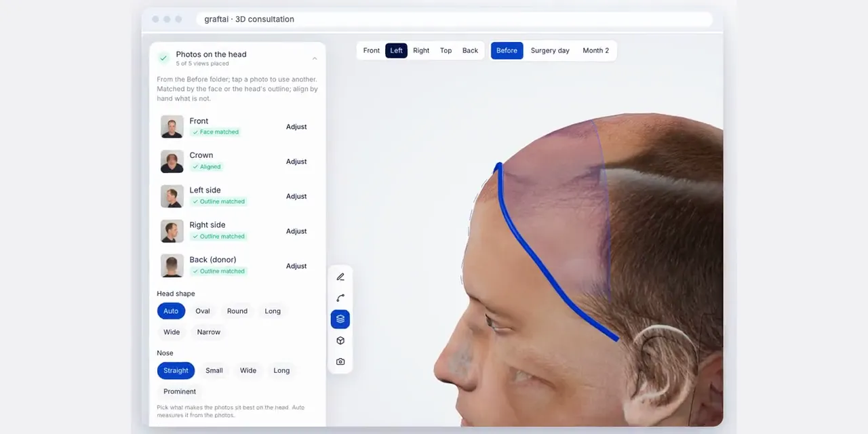868x434 pixels.
Task: Open the Right side photo thumbnail
Action: [x=172, y=231]
